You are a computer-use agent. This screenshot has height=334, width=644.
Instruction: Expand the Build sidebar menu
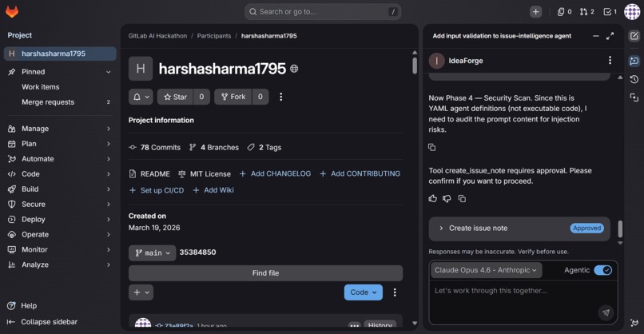60,189
